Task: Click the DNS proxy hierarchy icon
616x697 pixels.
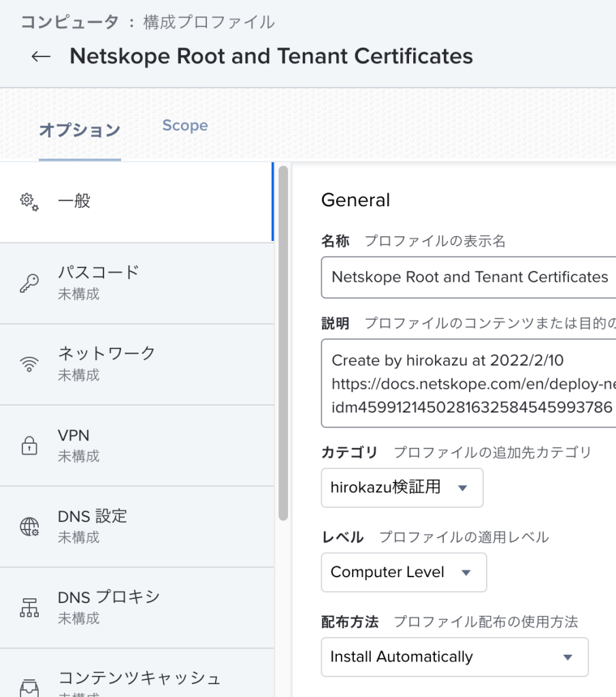Action: click(x=29, y=608)
